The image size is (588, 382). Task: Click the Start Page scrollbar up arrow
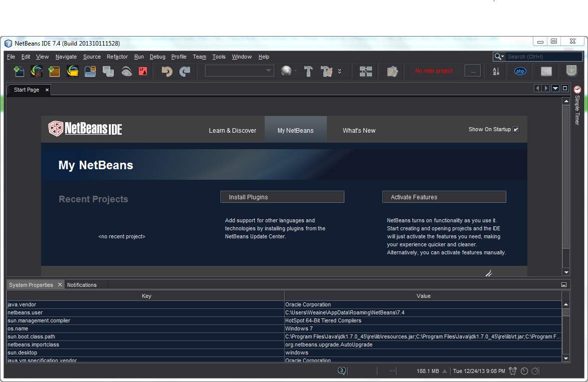click(x=566, y=101)
